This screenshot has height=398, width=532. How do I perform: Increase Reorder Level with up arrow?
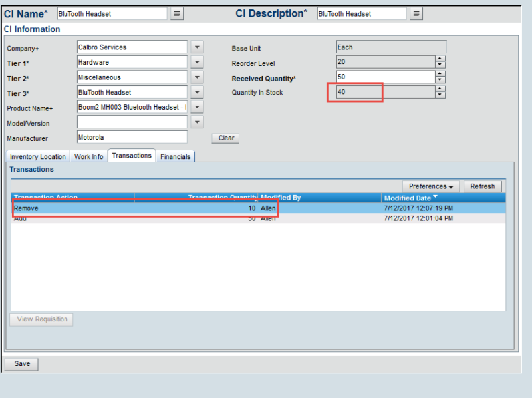point(440,59)
